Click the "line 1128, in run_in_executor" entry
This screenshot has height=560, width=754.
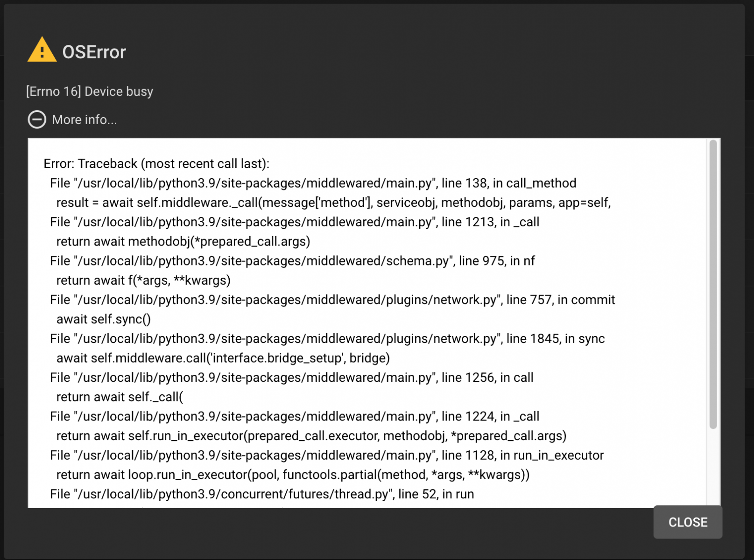tap(327, 455)
